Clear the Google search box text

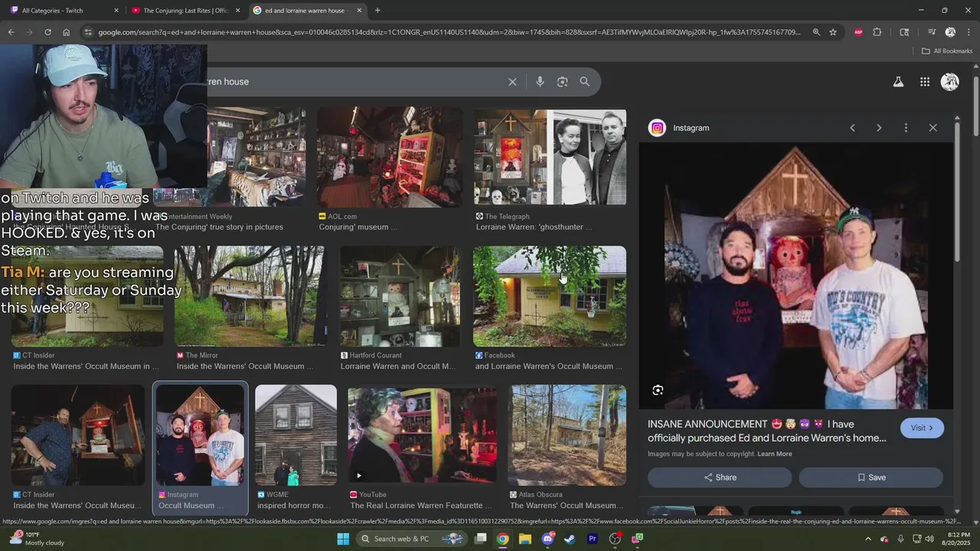(512, 82)
